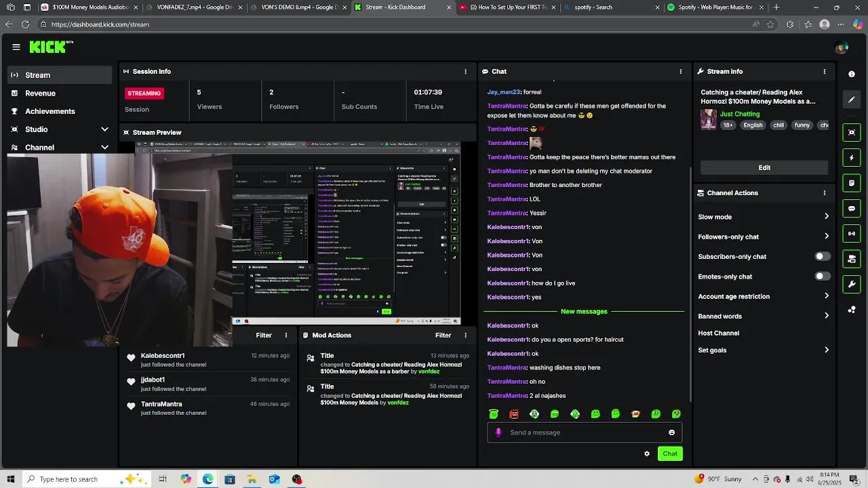This screenshot has width=868, height=488.
Task: Toggle the document widget icon in right sidebar
Action: click(852, 183)
